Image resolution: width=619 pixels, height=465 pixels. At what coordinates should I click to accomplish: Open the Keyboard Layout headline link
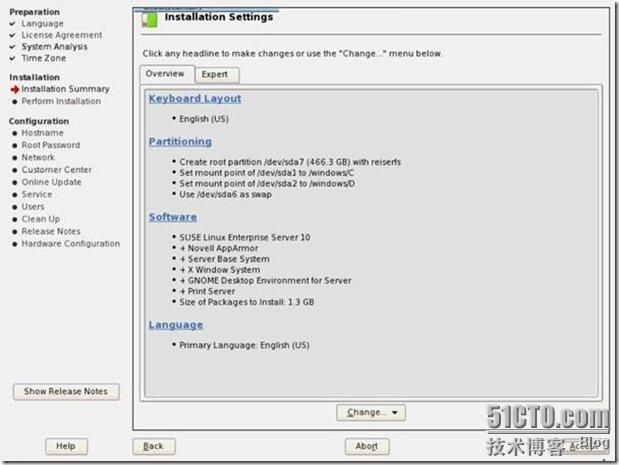click(x=195, y=99)
